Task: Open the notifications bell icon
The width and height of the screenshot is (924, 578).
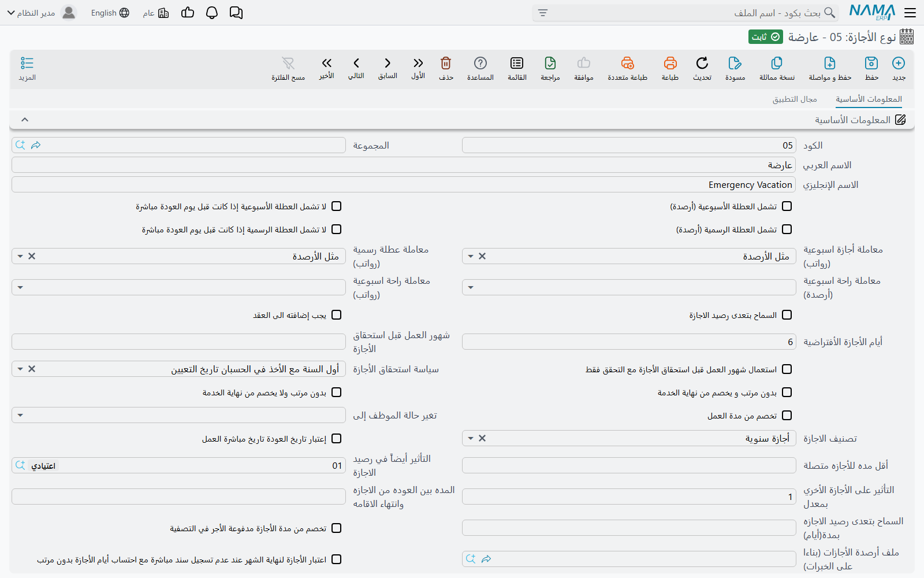Action: tap(212, 13)
